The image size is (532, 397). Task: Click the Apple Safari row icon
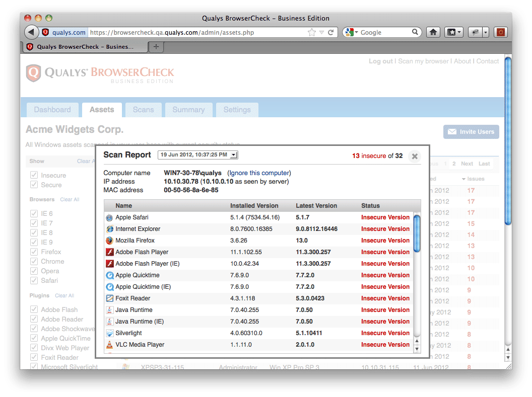pyautogui.click(x=109, y=218)
